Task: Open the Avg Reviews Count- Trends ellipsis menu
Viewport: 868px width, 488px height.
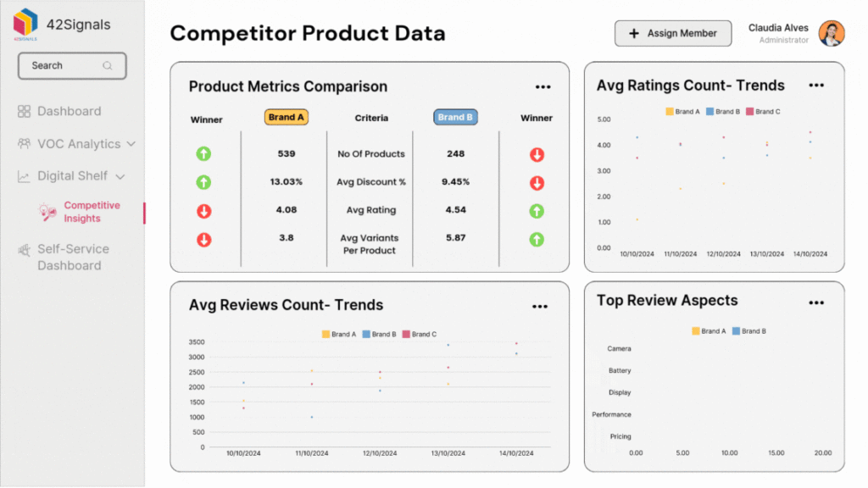Action: coord(540,306)
